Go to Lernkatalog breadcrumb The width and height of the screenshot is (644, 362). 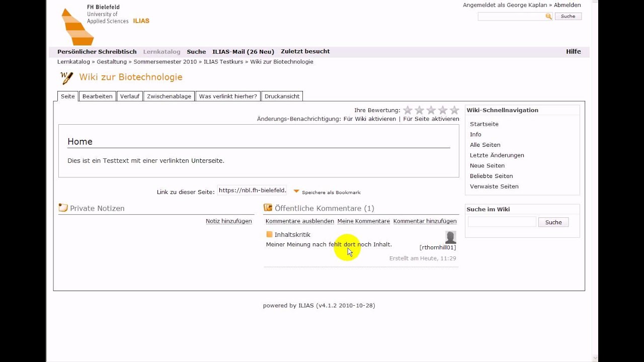click(x=73, y=62)
